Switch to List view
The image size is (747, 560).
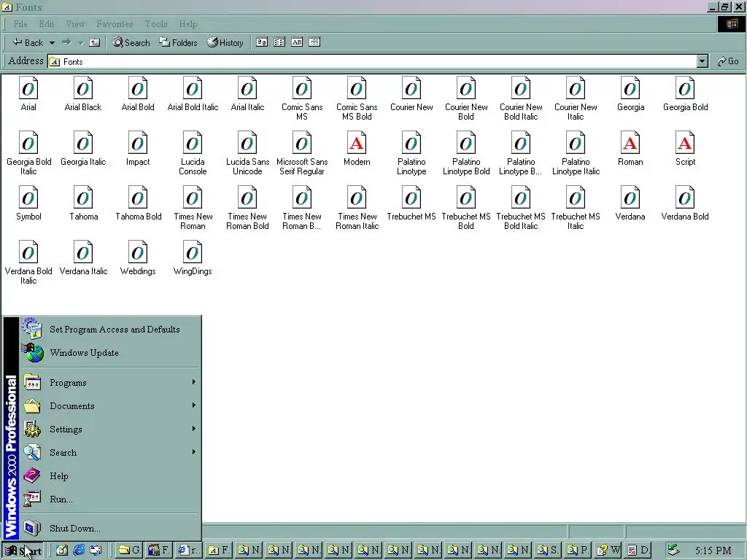click(279, 42)
